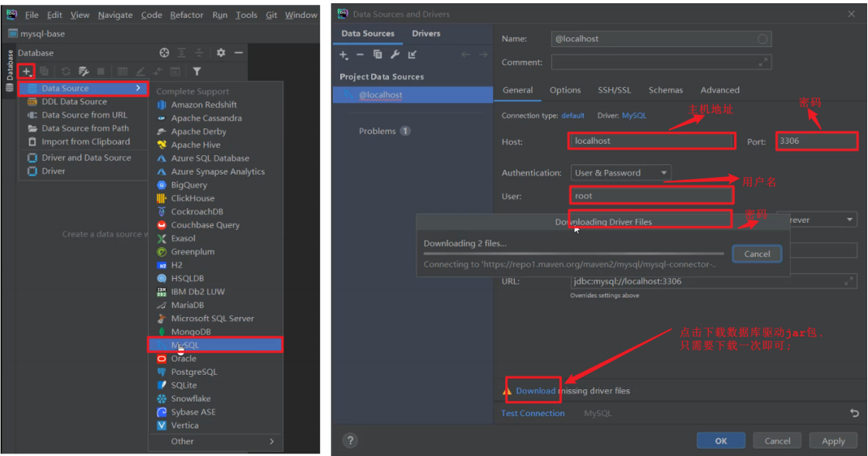Screen dimensions: 868x456
Task: Switch to the Advanced tab
Action: tap(719, 89)
